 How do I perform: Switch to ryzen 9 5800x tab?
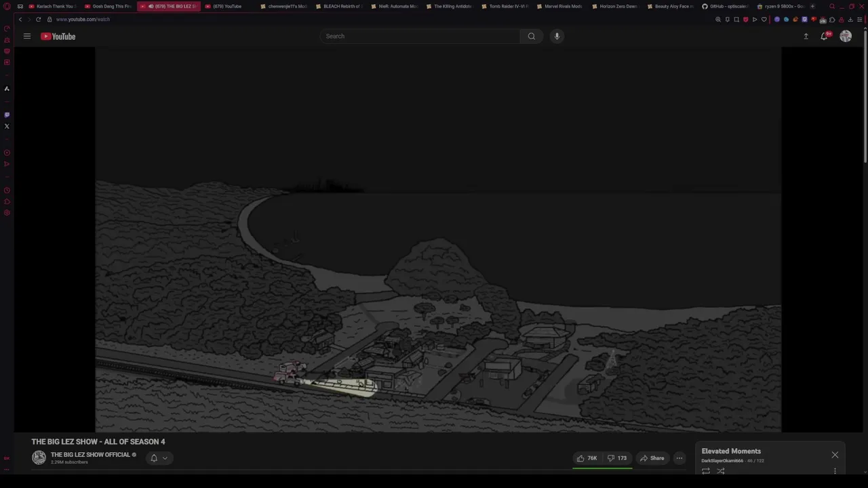pos(781,6)
